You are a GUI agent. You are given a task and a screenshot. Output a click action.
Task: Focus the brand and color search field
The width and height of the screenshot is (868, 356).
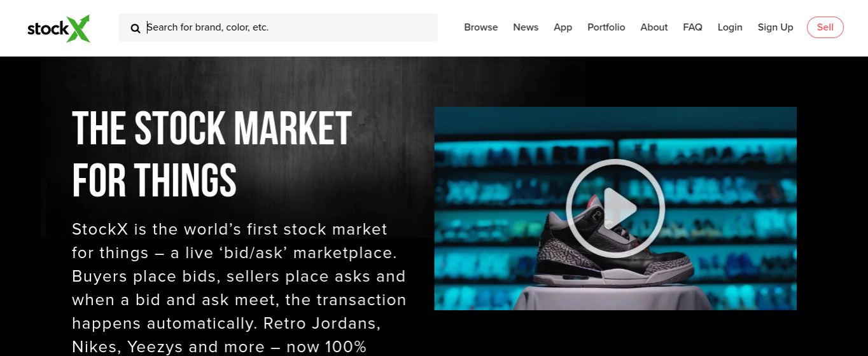coord(277,27)
